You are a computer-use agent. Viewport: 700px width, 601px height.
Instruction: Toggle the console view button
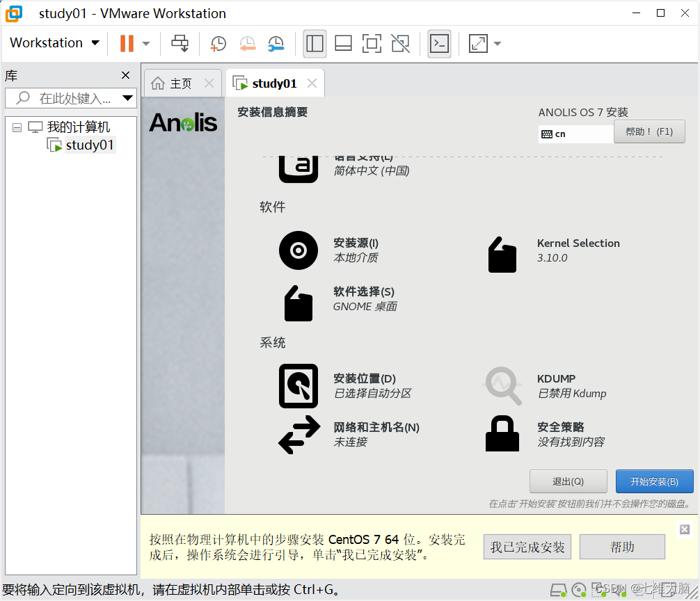[439, 44]
